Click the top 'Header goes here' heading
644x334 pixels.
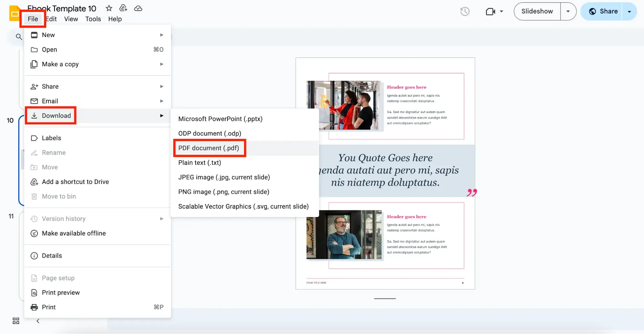(407, 87)
